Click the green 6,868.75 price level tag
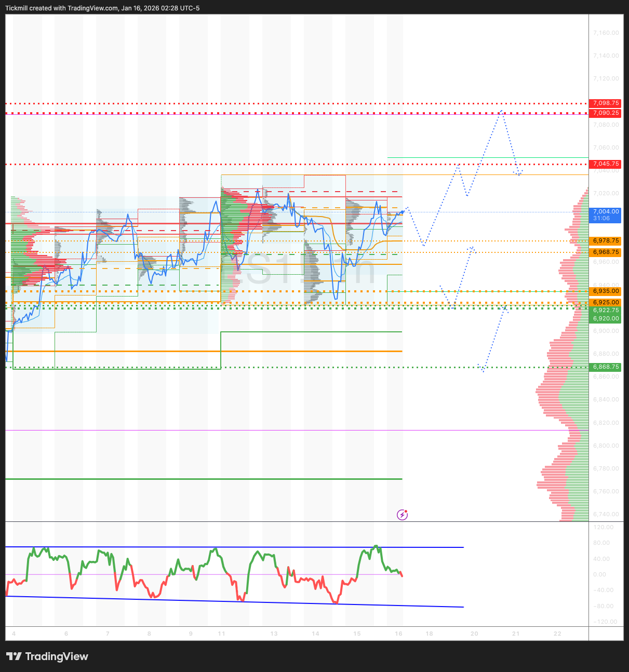 (x=606, y=367)
